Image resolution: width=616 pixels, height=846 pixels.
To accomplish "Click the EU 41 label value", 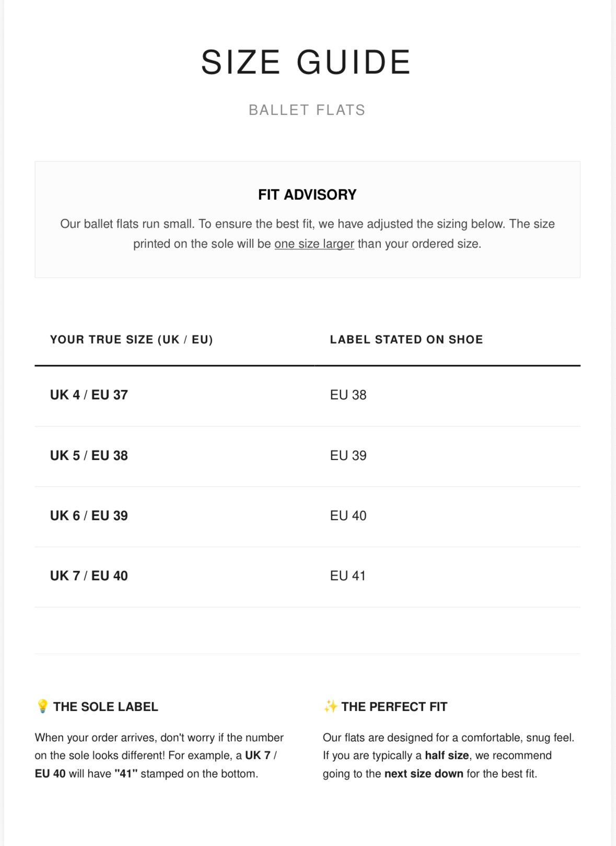I will (x=347, y=576).
